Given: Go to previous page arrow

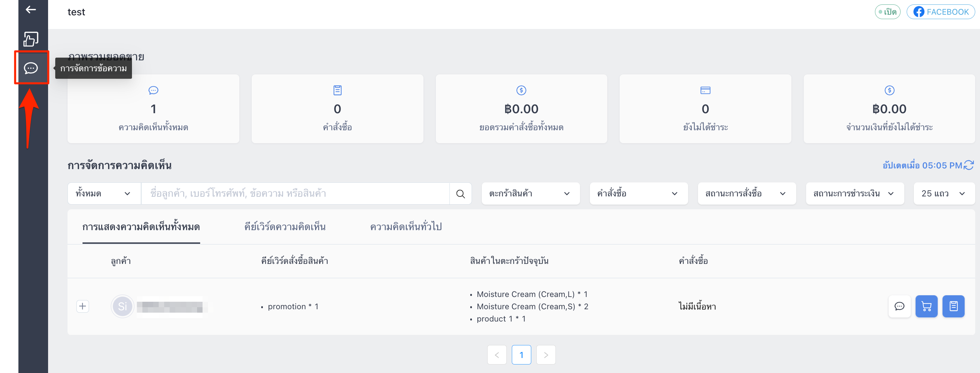Looking at the screenshot, I should coord(496,355).
